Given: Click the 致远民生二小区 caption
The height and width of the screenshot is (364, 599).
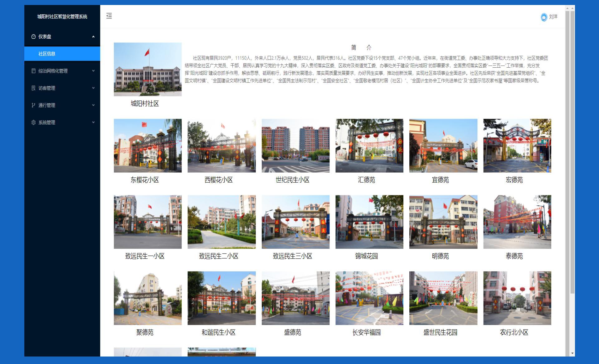Looking at the screenshot, I should point(219,256).
